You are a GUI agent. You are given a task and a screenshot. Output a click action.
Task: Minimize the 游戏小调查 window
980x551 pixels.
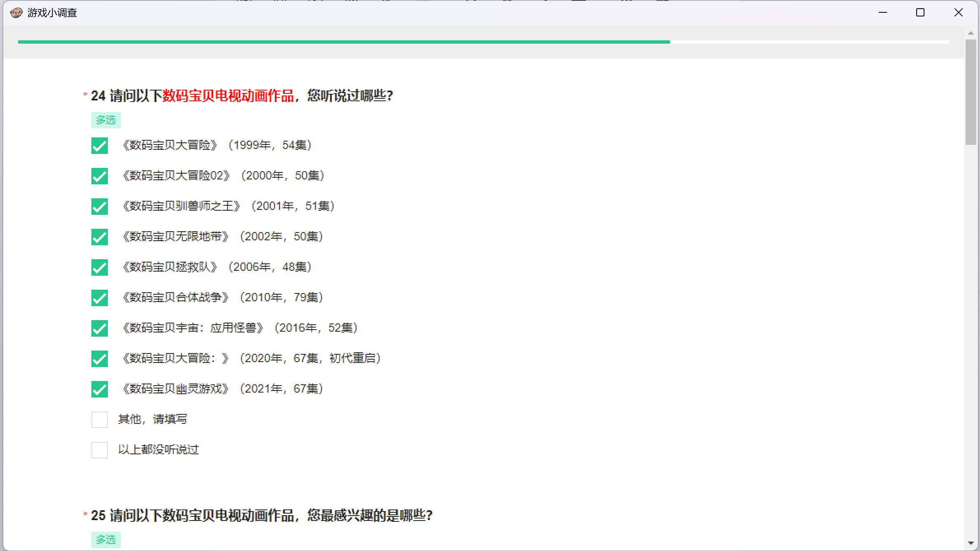click(x=883, y=13)
